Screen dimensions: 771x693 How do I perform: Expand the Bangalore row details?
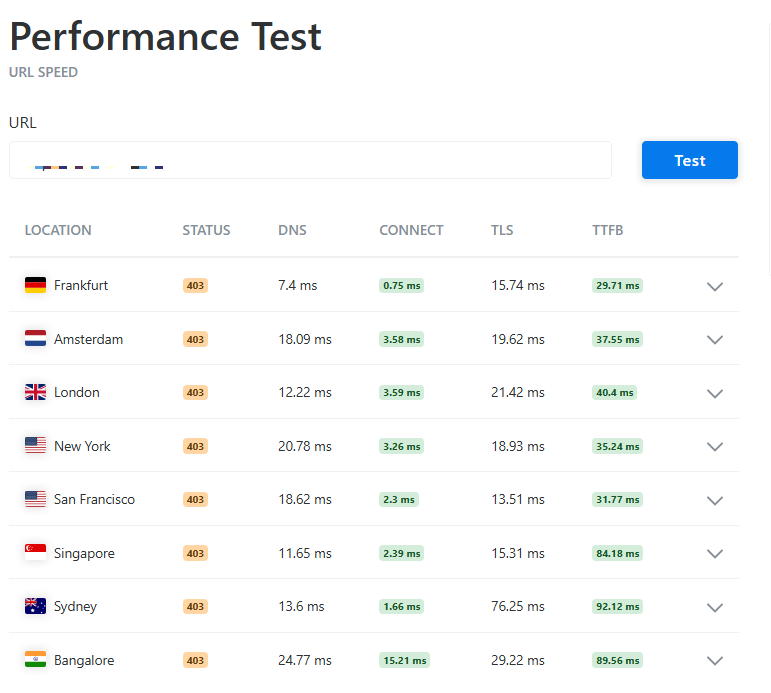[x=714, y=661]
